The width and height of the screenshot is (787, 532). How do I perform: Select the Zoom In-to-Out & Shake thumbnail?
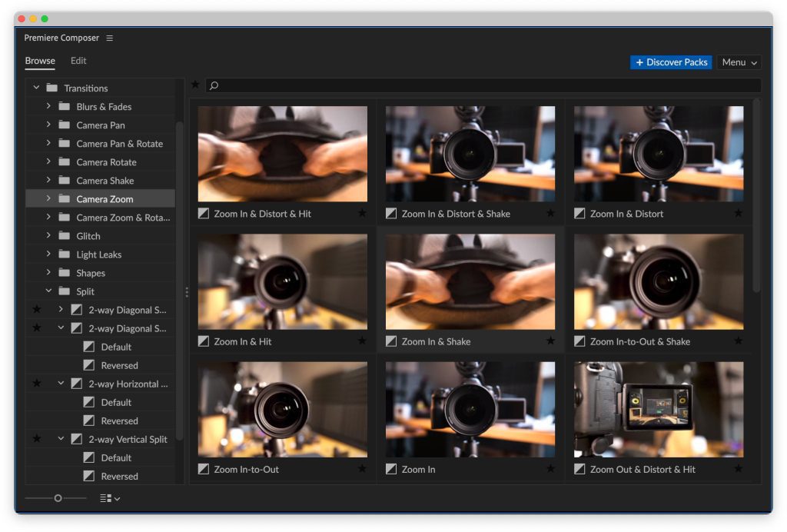click(x=659, y=281)
